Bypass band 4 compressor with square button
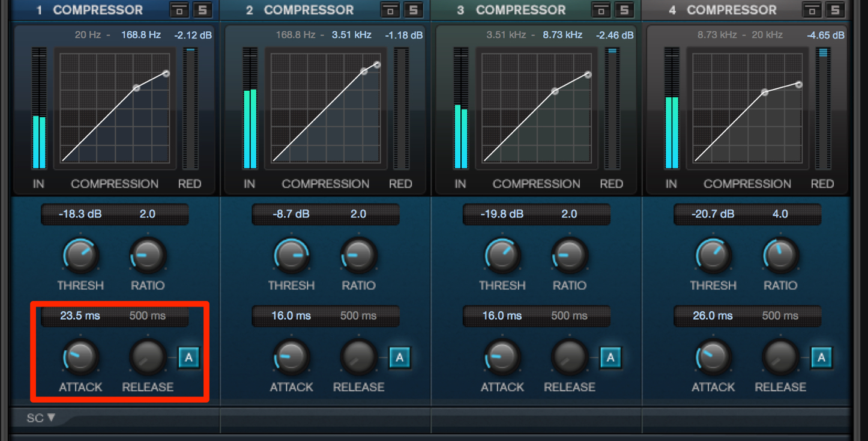The width and height of the screenshot is (868, 441). (812, 10)
